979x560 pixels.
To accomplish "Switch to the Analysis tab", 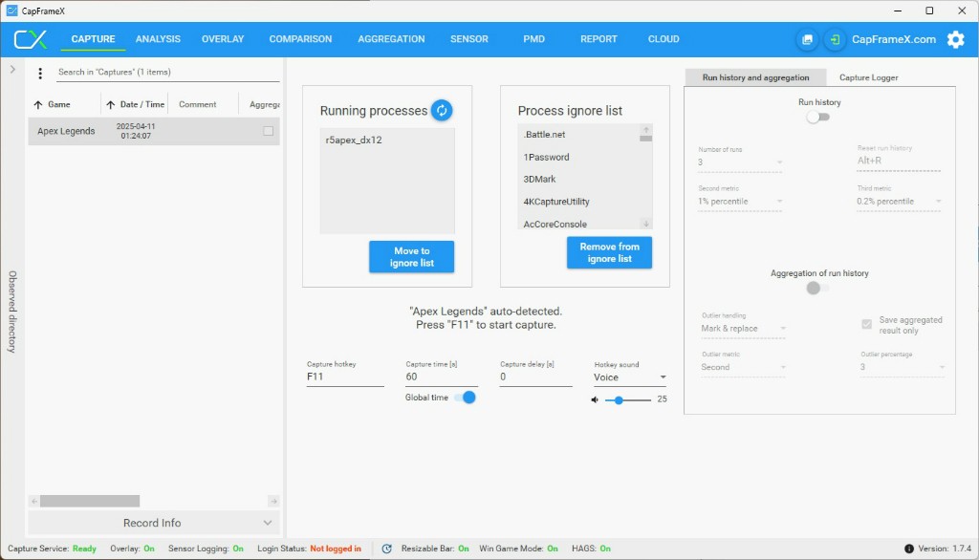I will (158, 39).
